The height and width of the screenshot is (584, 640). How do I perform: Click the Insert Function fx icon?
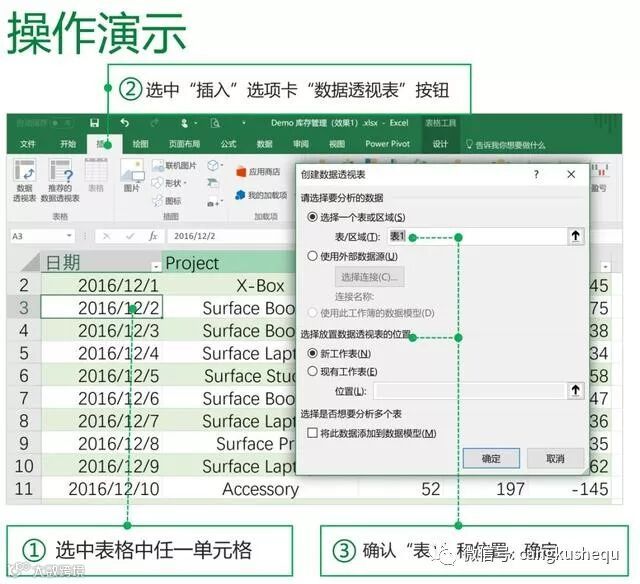pyautogui.click(x=153, y=236)
